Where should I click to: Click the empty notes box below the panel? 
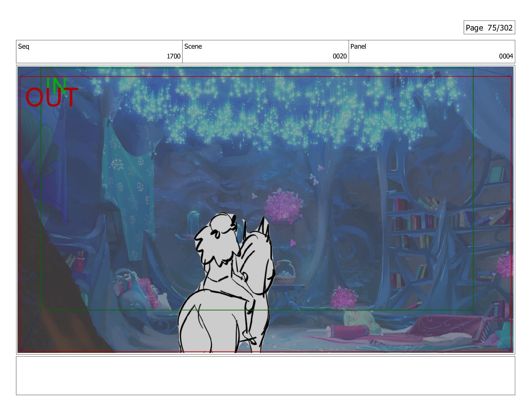265,375
